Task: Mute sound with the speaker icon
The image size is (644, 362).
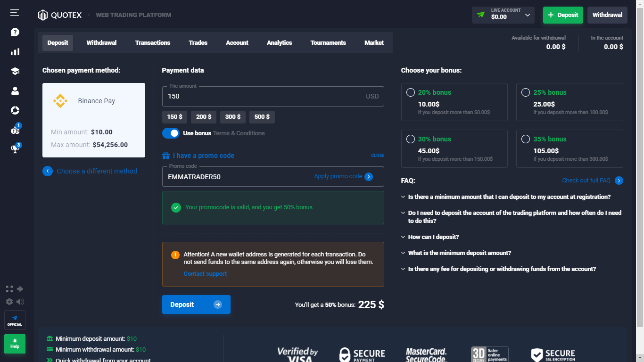Action: [20, 302]
